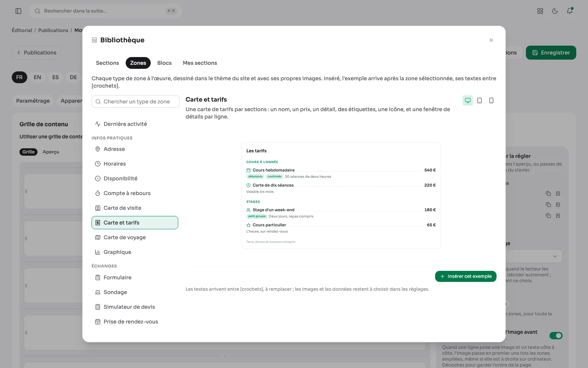Viewport: 588px width, 368px height.
Task: Pick the Simulateur de devis zone
Action: (x=135, y=307)
